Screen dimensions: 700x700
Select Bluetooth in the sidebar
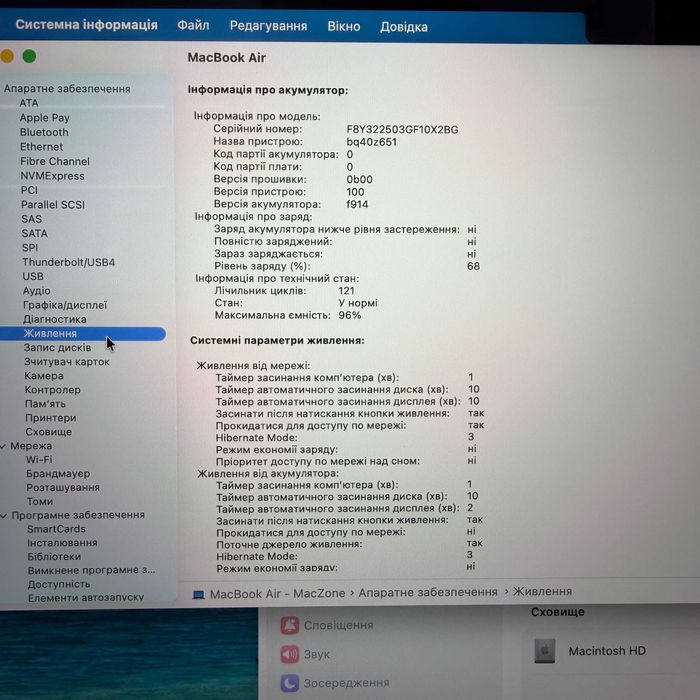[44, 133]
